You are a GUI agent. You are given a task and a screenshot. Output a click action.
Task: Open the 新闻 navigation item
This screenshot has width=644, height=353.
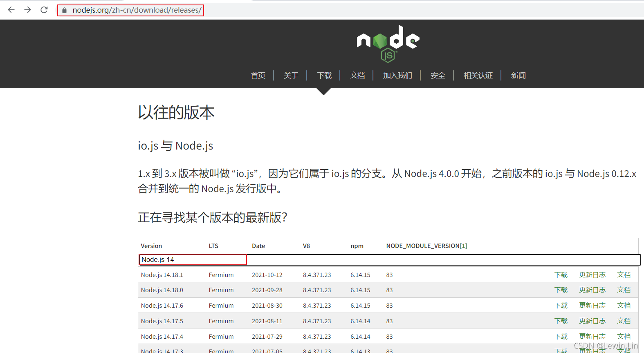point(518,76)
